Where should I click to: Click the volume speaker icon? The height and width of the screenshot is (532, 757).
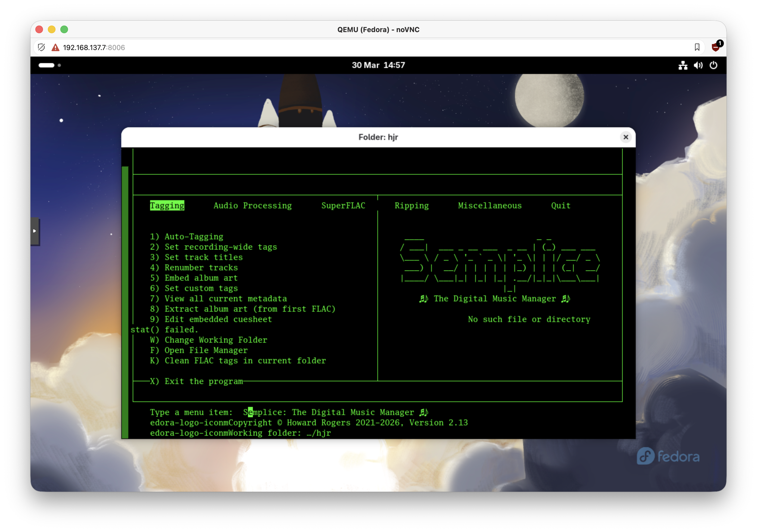tap(698, 65)
